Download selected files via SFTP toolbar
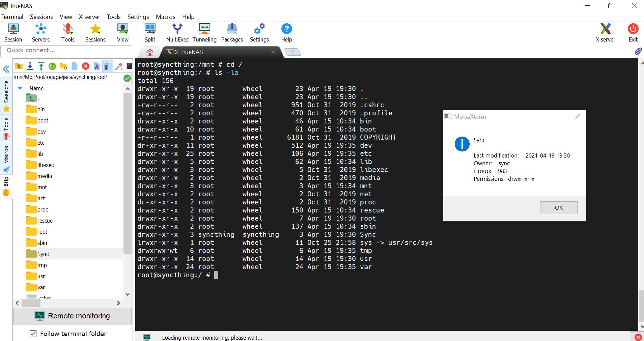Viewport: 644px width, 341px height. pyautogui.click(x=30, y=66)
